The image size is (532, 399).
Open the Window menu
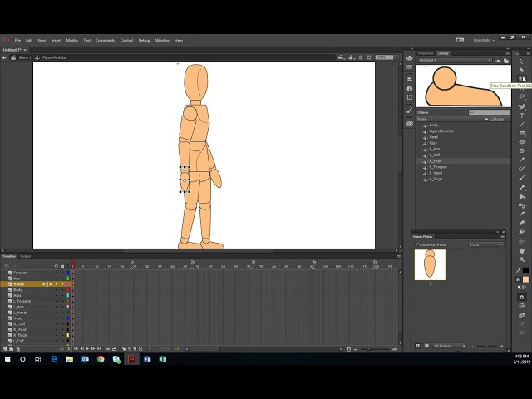(x=162, y=40)
